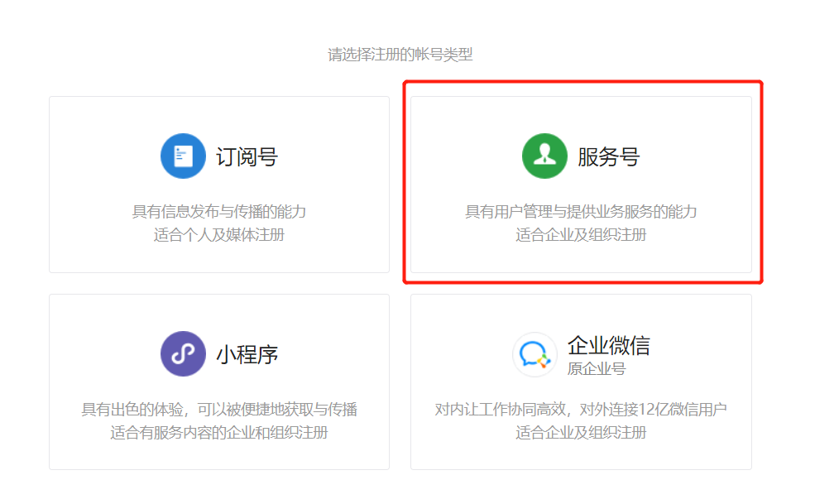The width and height of the screenshot is (815, 504).
Task: Click the 请选择注册的帐号类型 heading
Action: (400, 54)
